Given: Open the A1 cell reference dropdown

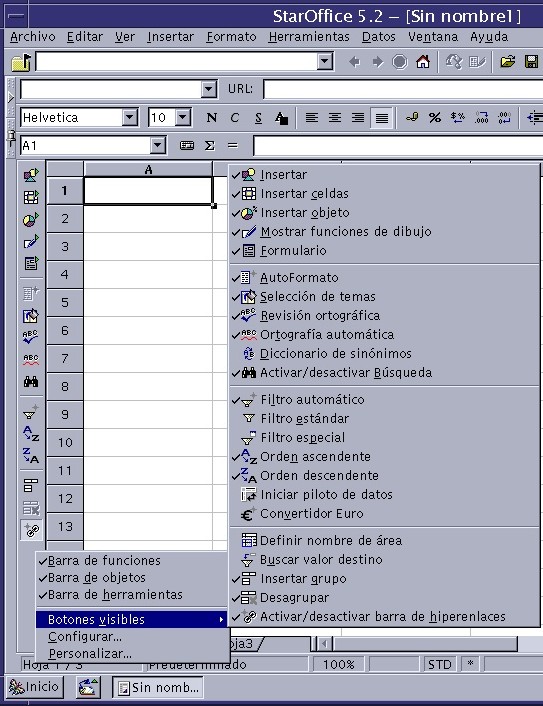Looking at the screenshot, I should [x=157, y=145].
